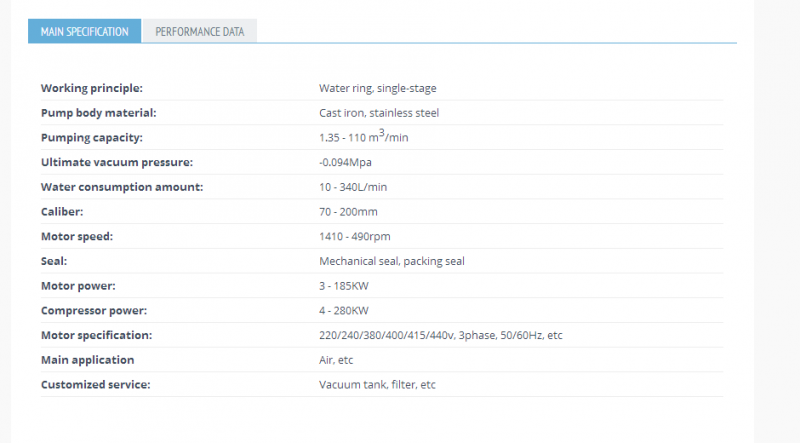Click the Pumping capacity label
This screenshot has width=800, height=443.
tap(92, 137)
